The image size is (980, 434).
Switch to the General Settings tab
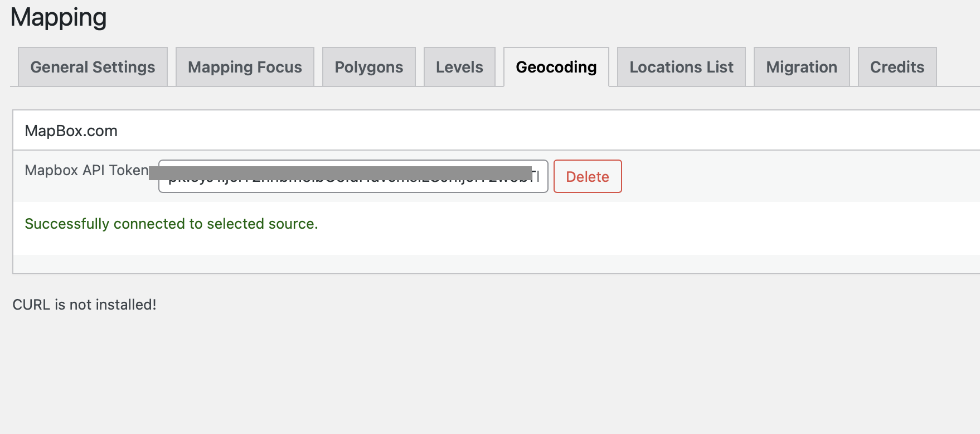(x=92, y=67)
